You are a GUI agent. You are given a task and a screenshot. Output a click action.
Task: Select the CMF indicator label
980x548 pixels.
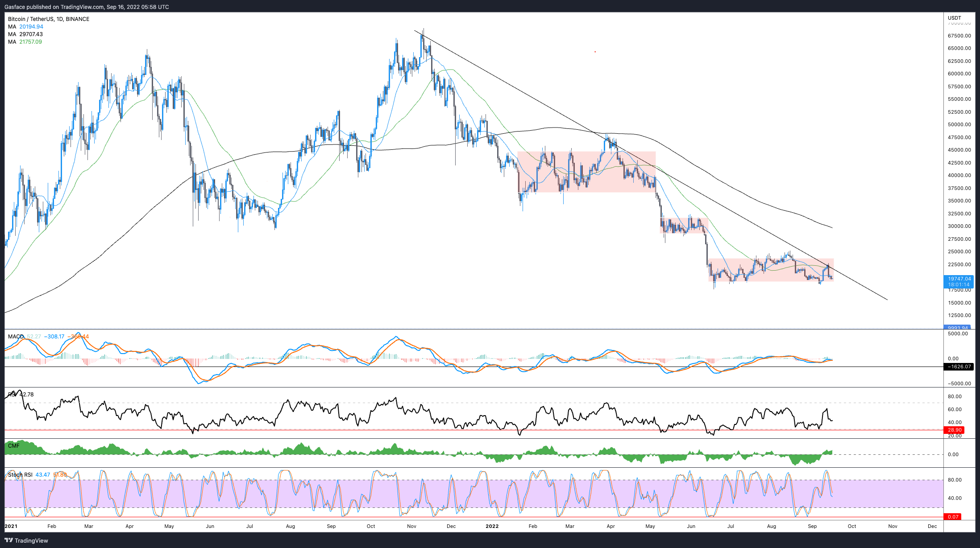click(14, 446)
